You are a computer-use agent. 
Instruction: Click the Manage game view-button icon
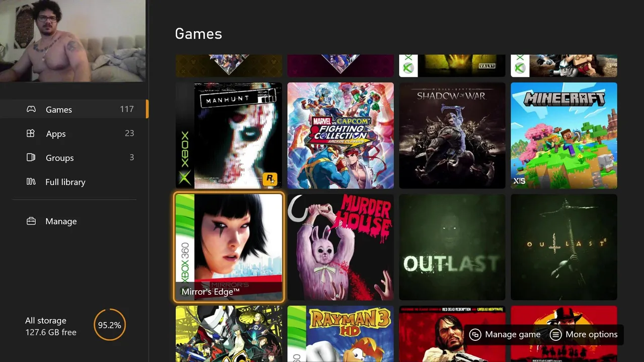click(475, 334)
